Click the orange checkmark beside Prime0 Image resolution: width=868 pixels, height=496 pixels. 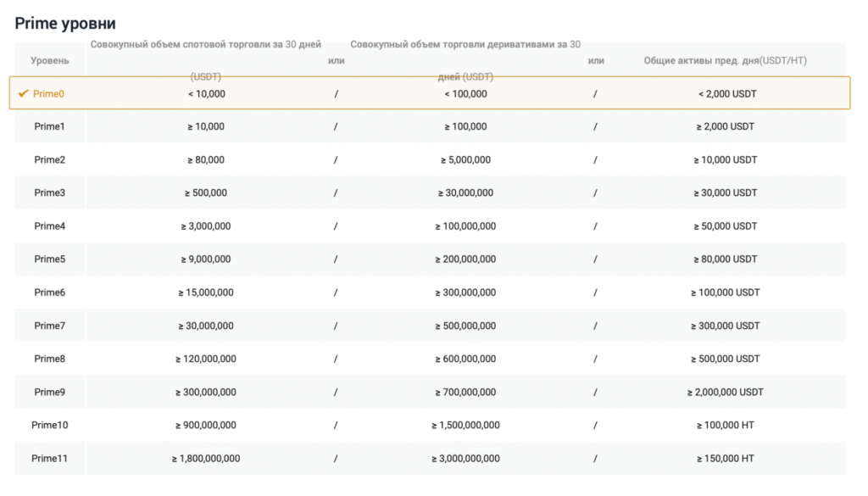click(24, 94)
